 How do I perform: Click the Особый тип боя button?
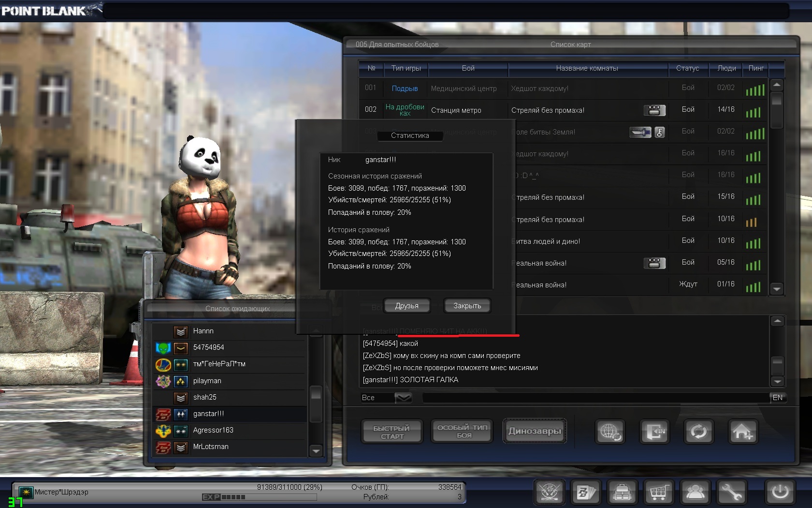tap(463, 432)
